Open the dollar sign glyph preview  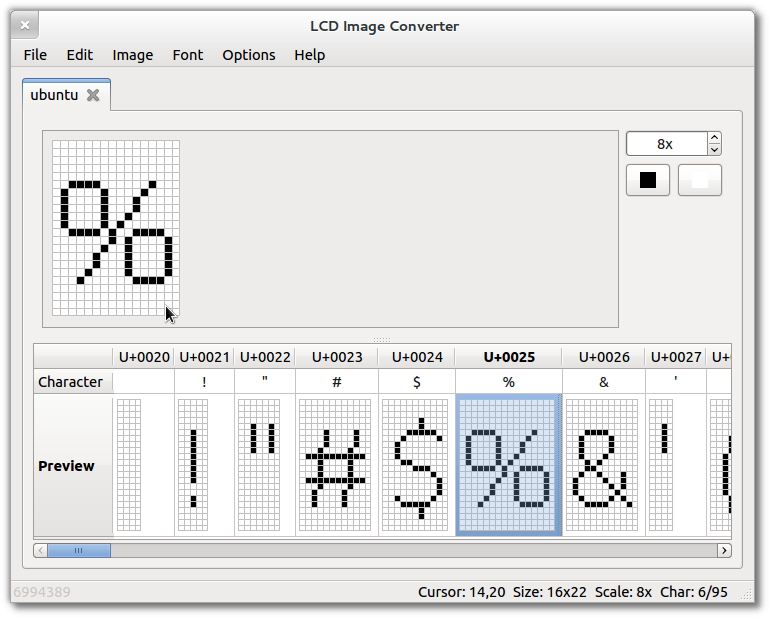415,465
